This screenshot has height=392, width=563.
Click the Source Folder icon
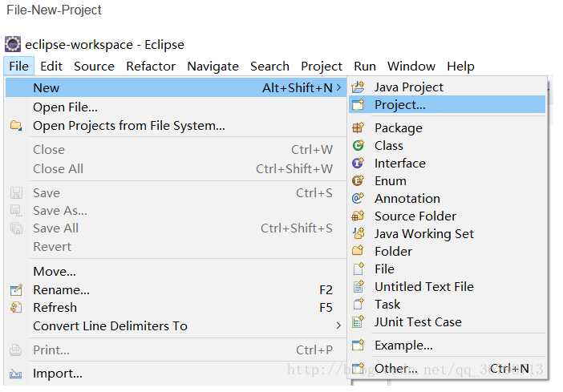pos(358,216)
